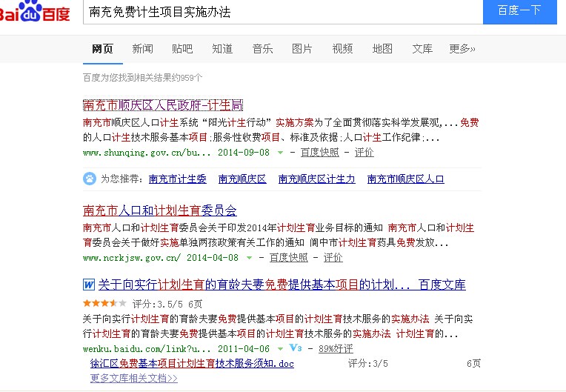The height and width of the screenshot is (392, 566).
Task: Expand arrow next to shunqing.gov.cn result
Action: [x=280, y=153]
